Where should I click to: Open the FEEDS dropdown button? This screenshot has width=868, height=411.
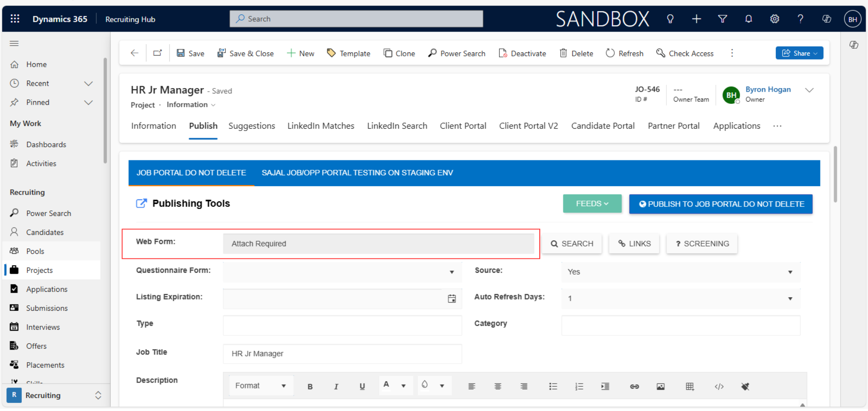point(592,204)
